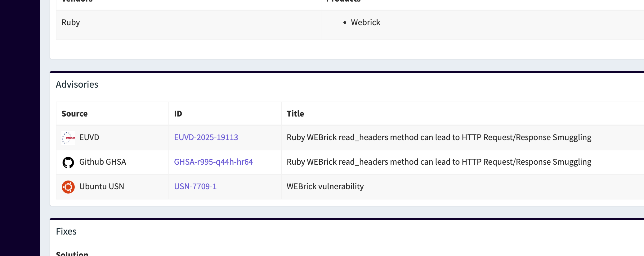Click the ENISA logo in EUVD row

(x=68, y=138)
